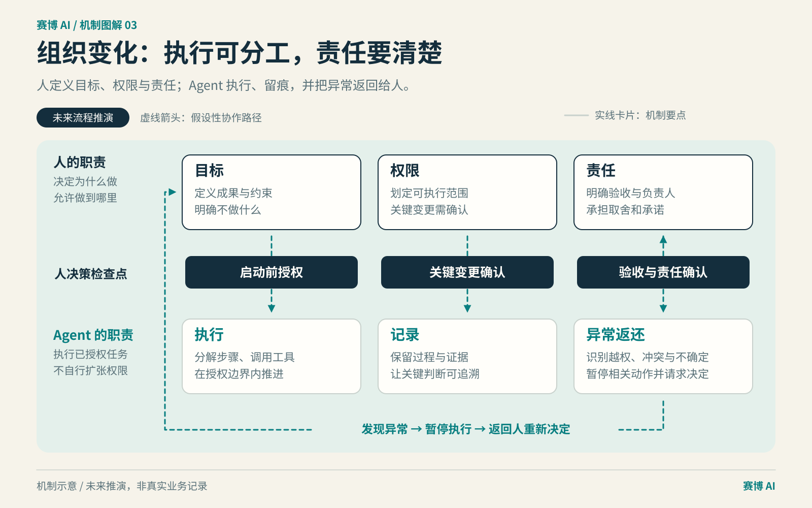This screenshot has width=812, height=508.
Task: Select the line 在授权边界内推进
Action: (x=239, y=374)
